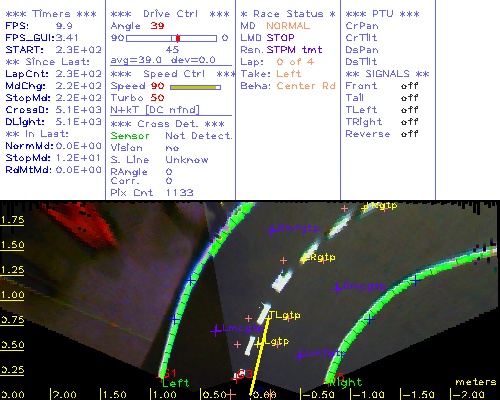Click the Beha Center Rd value

point(306,86)
